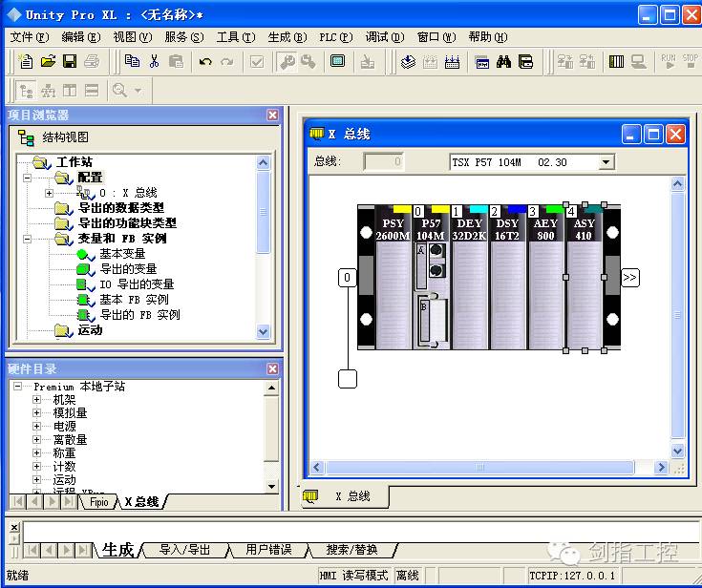Click the New project icon
The height and width of the screenshot is (588, 702).
[26, 61]
